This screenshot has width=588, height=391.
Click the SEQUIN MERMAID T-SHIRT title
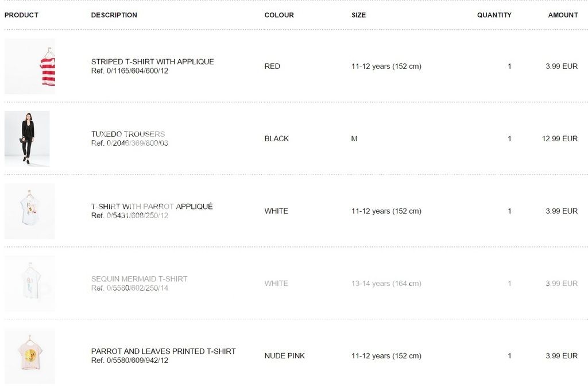139,279
